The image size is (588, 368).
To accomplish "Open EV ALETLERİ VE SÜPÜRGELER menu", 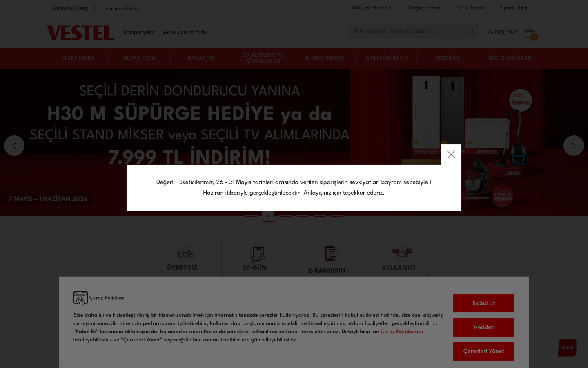I will pyautogui.click(x=263, y=58).
